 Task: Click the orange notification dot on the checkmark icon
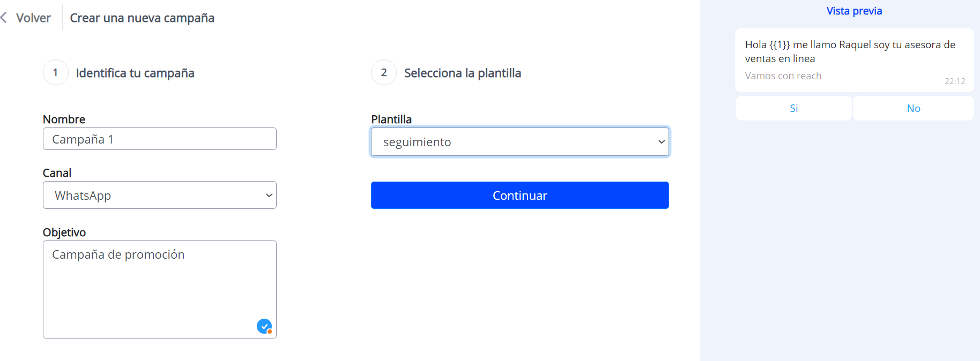tap(270, 333)
